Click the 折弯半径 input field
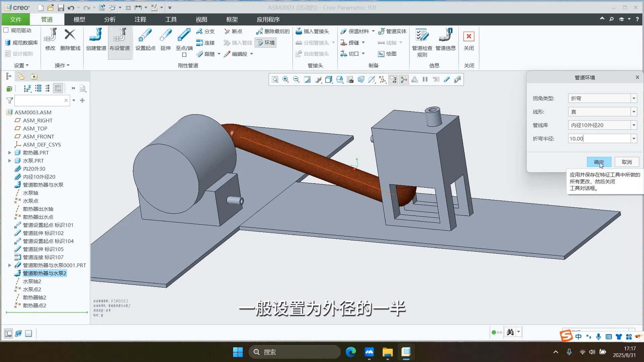The width and height of the screenshot is (644, 362). click(599, 138)
